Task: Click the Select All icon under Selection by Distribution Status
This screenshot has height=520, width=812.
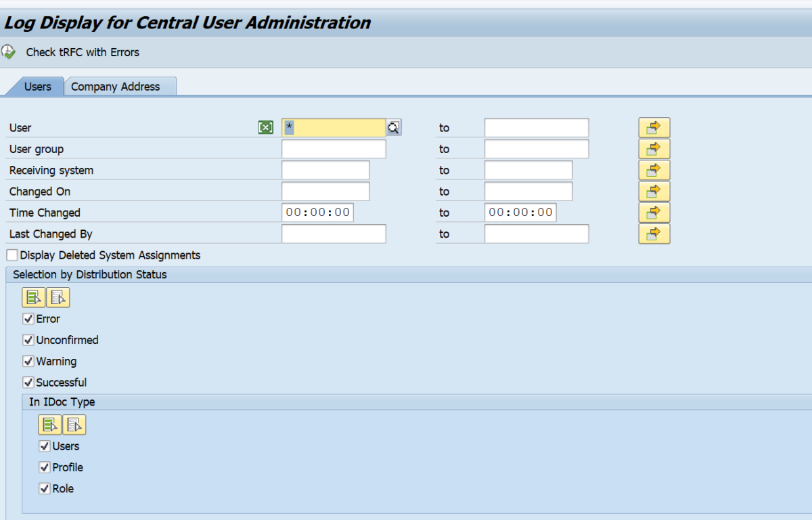Action: pos(33,297)
